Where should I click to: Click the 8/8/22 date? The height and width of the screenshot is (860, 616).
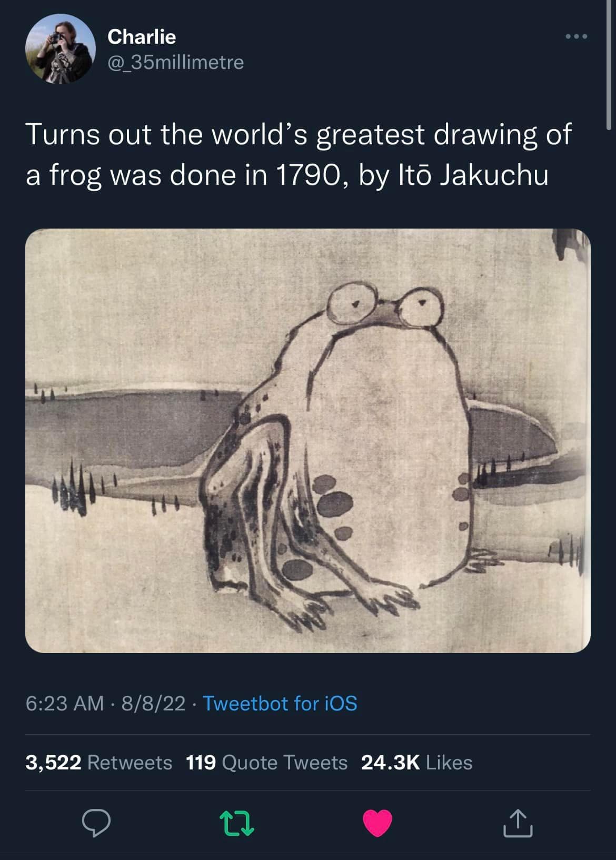point(153,704)
